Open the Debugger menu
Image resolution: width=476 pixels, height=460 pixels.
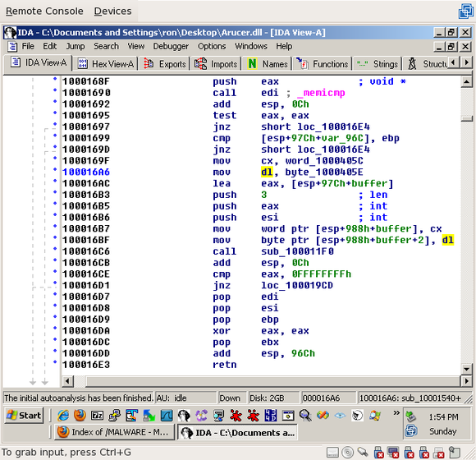click(171, 46)
